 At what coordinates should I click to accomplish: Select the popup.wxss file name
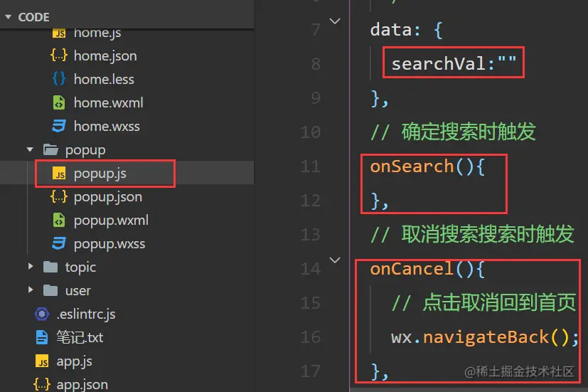109,244
